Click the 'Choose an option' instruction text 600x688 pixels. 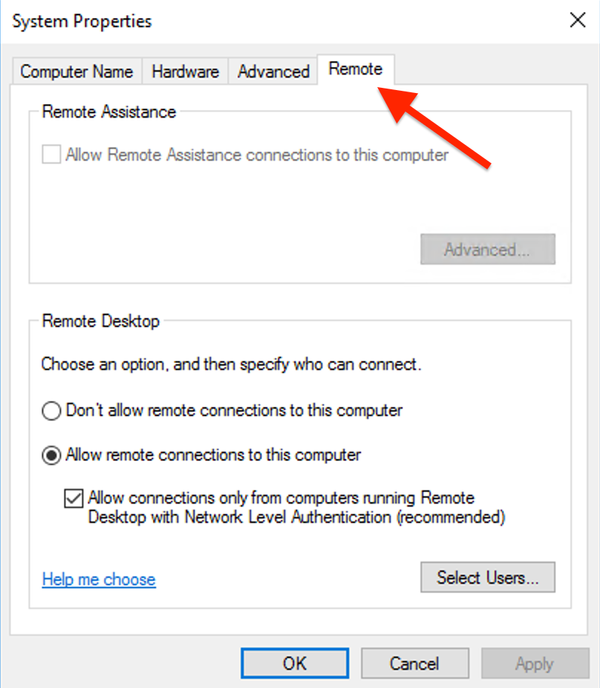click(231, 365)
